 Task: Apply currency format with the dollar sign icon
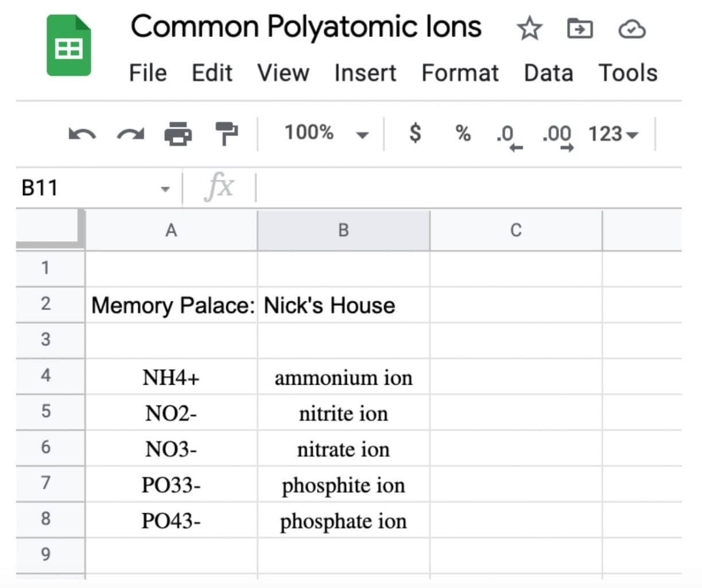(414, 133)
